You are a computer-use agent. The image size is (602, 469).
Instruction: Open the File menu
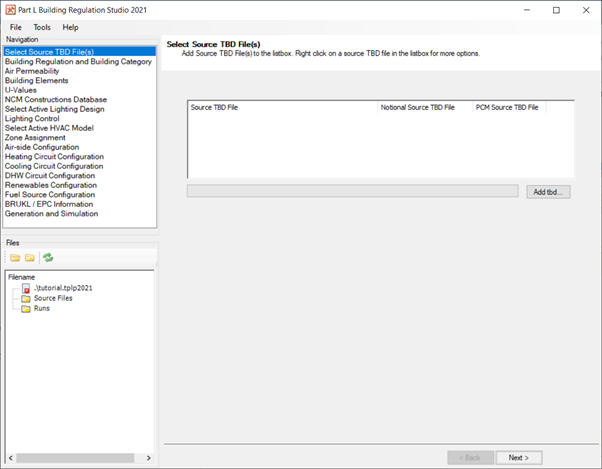16,27
